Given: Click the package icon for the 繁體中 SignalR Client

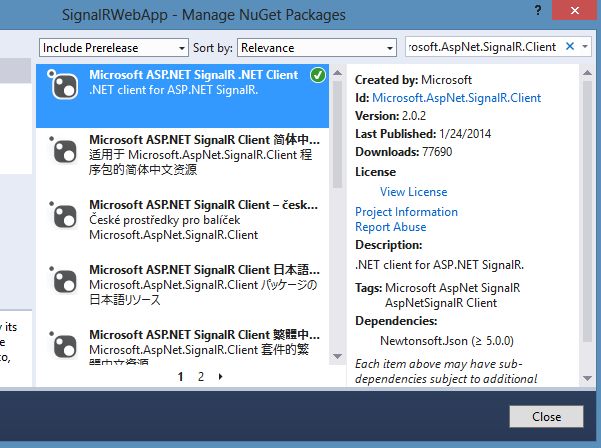Looking at the screenshot, I should [x=63, y=345].
